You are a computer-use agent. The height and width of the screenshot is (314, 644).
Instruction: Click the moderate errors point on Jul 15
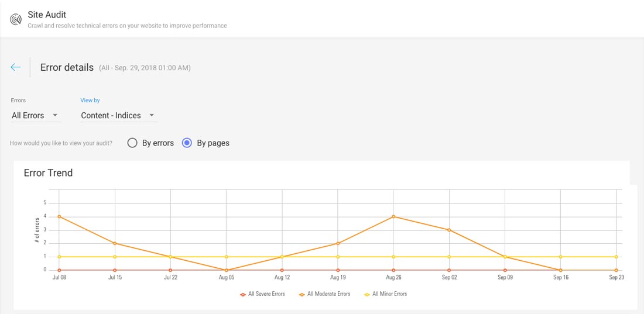115,243
